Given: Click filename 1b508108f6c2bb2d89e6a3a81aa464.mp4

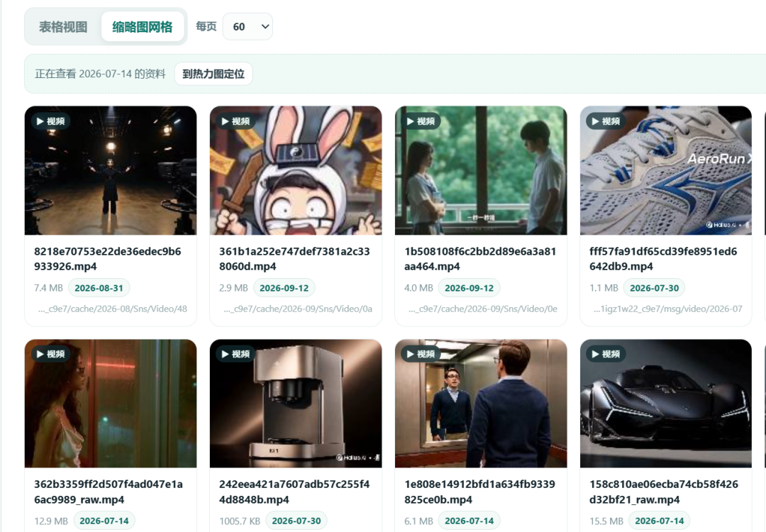Looking at the screenshot, I should coord(479,259).
